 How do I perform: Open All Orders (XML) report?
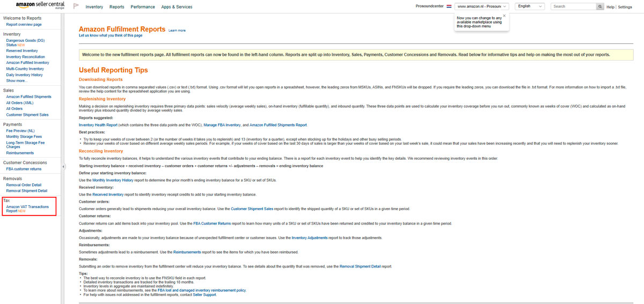tap(20, 103)
